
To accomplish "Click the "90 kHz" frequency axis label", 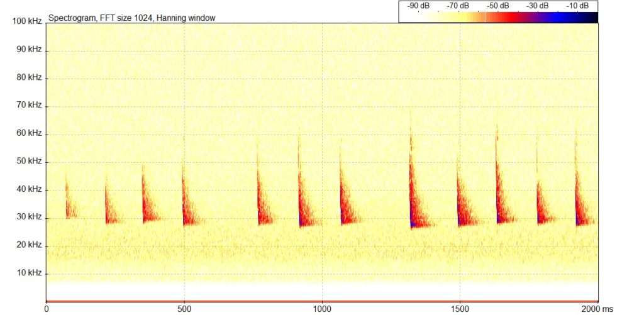I will (x=29, y=50).
